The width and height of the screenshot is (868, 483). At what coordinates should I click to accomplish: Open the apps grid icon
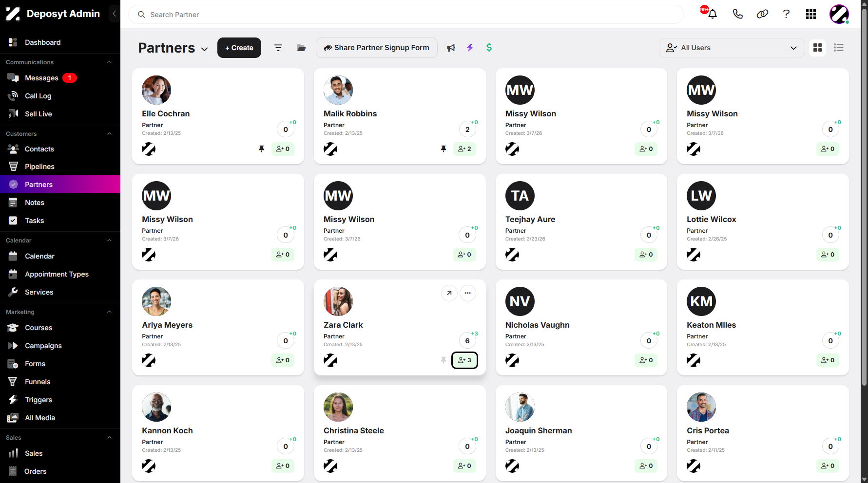click(811, 14)
